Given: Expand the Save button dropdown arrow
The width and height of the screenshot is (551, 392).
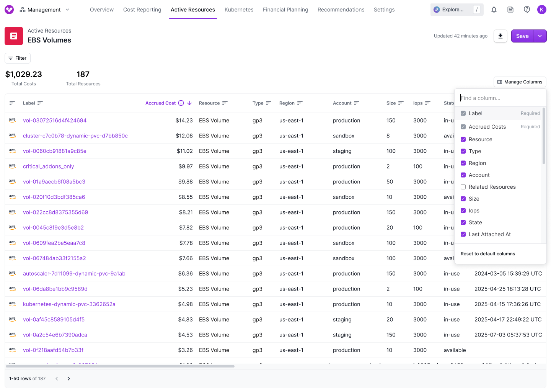Looking at the screenshot, I should pos(540,36).
